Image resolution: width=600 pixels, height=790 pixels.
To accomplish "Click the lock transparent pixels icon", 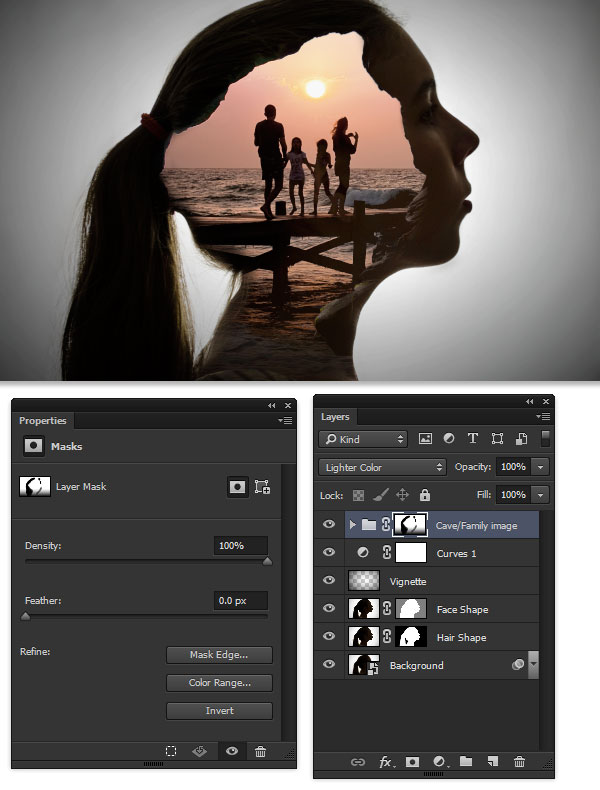I will pos(358,495).
